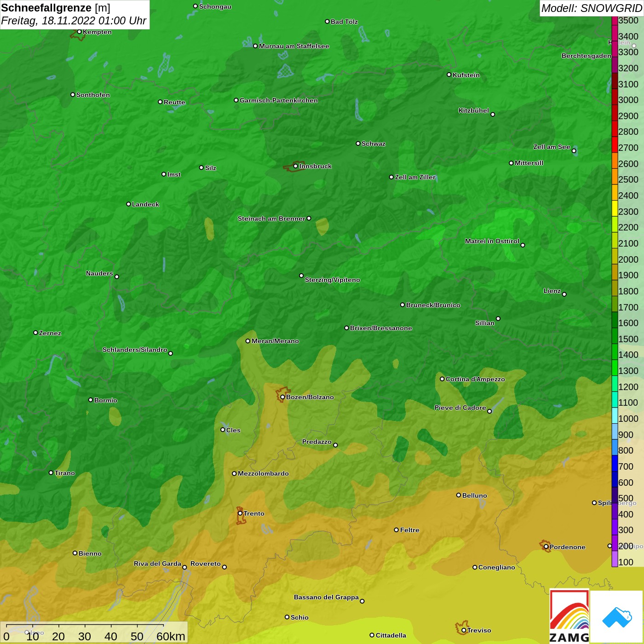Click the Matrei in Osttirol label

point(492,241)
